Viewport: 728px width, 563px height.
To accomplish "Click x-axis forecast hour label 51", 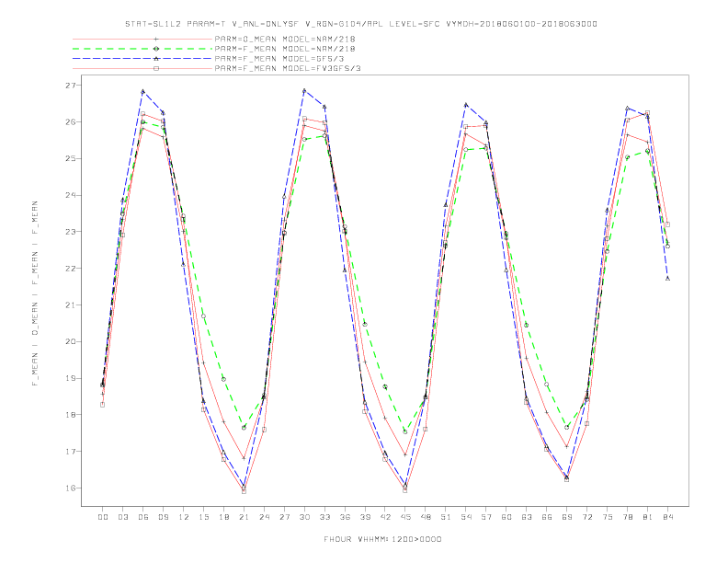I will tap(446, 517).
